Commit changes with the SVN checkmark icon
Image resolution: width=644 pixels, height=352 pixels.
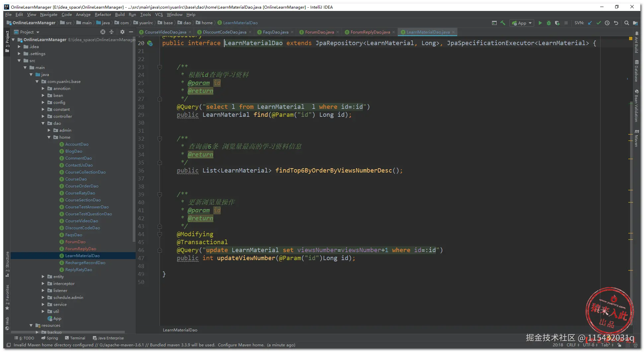pyautogui.click(x=599, y=23)
